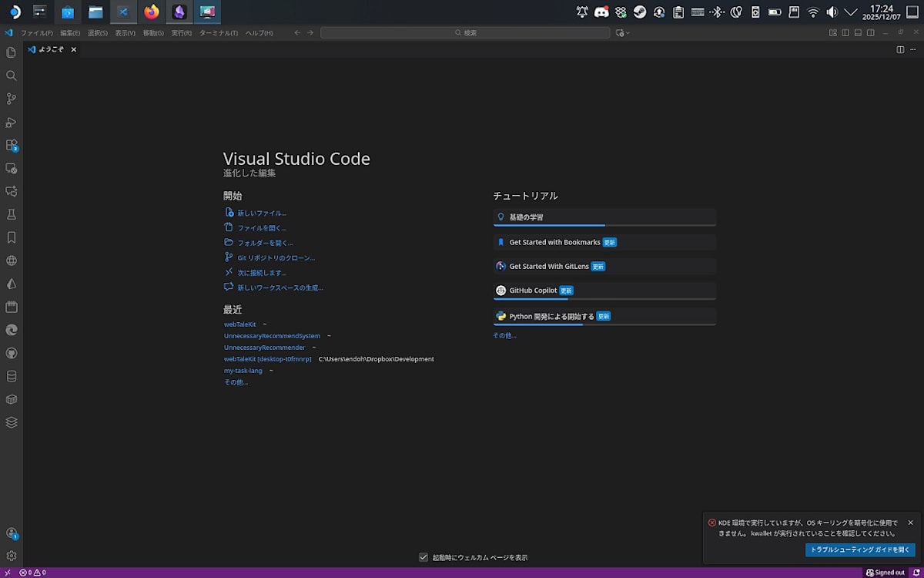Open Get Started with Bookmarks walkthrough
The width and height of the screenshot is (924, 578).
(x=604, y=242)
